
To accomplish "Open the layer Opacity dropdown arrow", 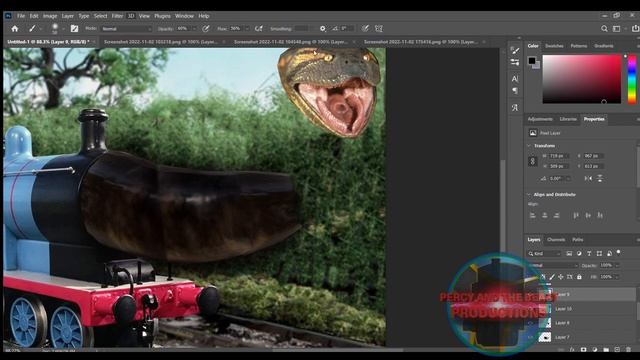I will (x=617, y=265).
